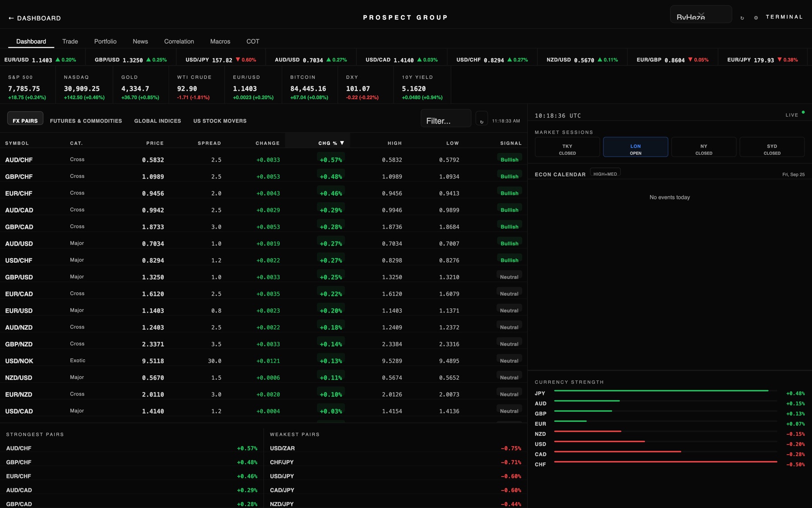The image size is (812, 508).
Task: Sort table by SYMBOL column header
Action: pos(17,143)
